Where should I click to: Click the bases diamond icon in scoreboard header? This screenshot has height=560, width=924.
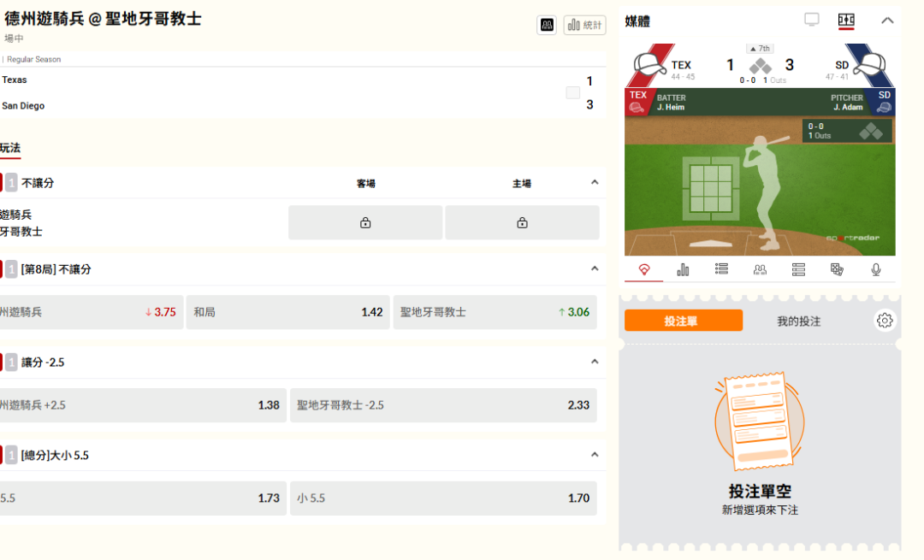point(761,66)
